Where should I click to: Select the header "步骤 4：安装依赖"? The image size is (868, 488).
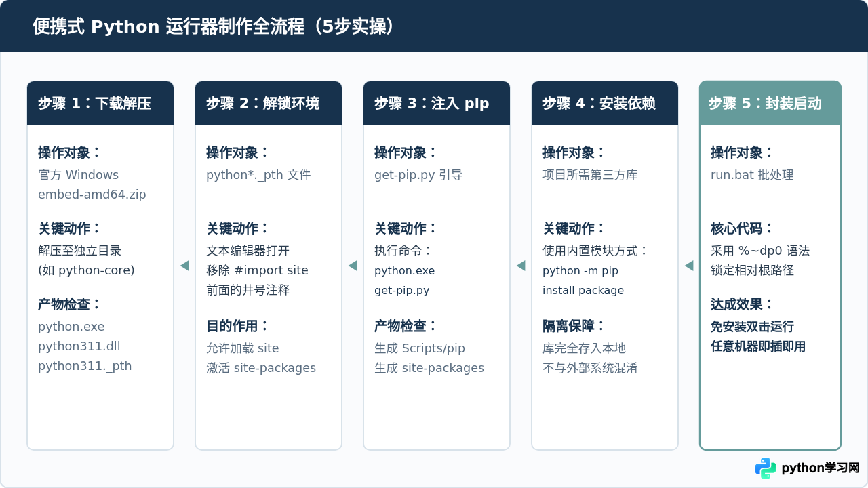pos(605,103)
